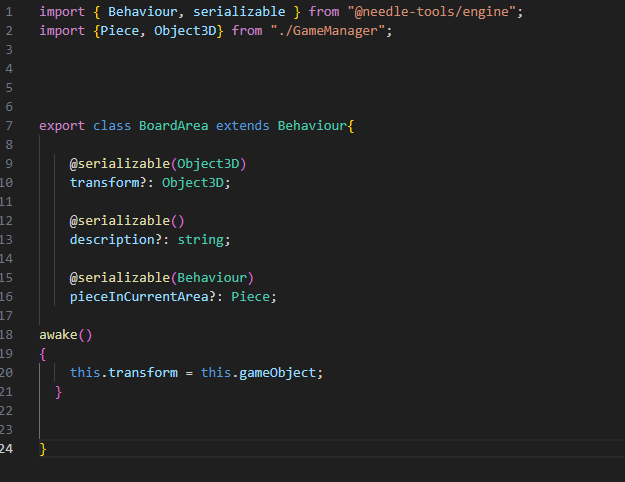Click "gameObject" on line 20
The height and width of the screenshot is (482, 625).
tap(277, 373)
